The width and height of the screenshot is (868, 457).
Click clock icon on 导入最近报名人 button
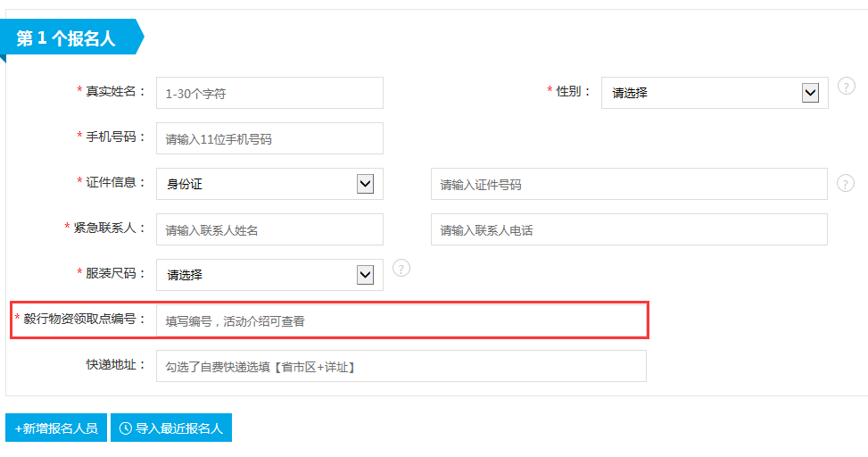point(126,428)
